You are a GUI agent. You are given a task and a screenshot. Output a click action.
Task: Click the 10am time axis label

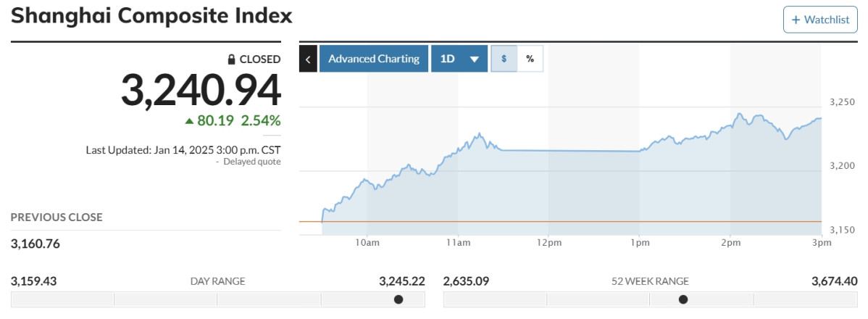(x=367, y=243)
